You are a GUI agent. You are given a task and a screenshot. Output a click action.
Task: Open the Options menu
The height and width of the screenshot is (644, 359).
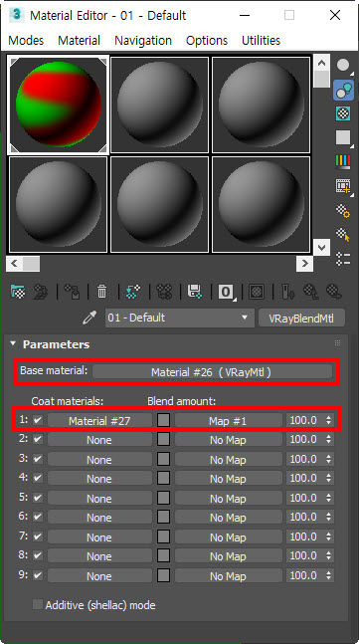coord(207,40)
